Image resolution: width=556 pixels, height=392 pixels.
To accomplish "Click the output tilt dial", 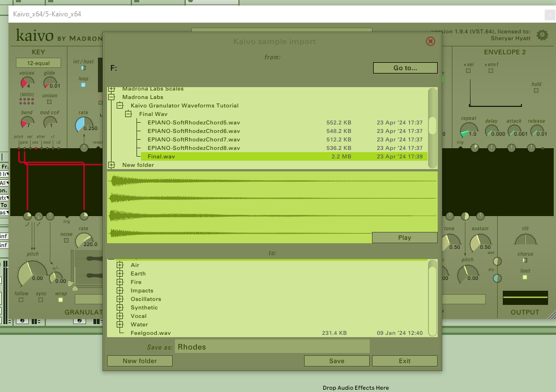I will (525, 240).
